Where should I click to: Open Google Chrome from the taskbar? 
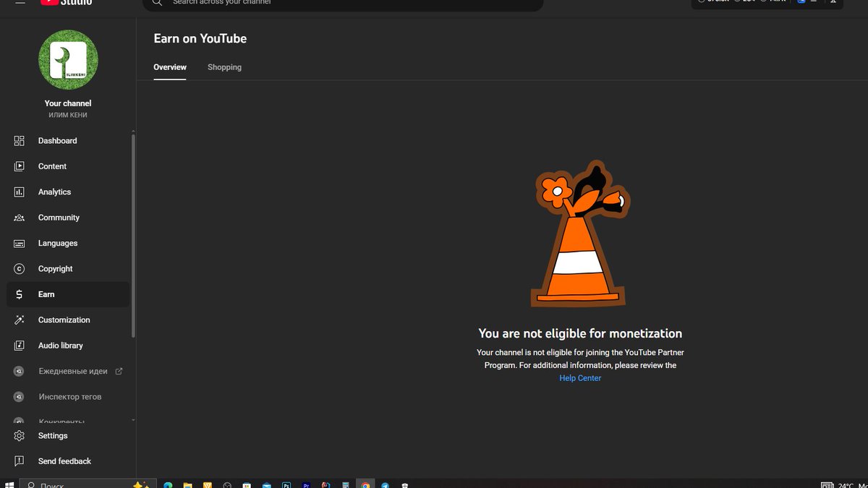click(366, 484)
